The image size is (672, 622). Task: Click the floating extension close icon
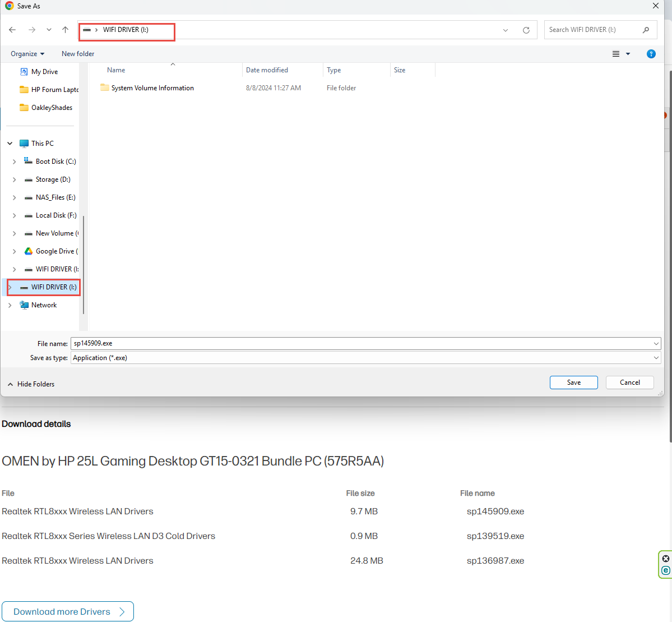(666, 558)
